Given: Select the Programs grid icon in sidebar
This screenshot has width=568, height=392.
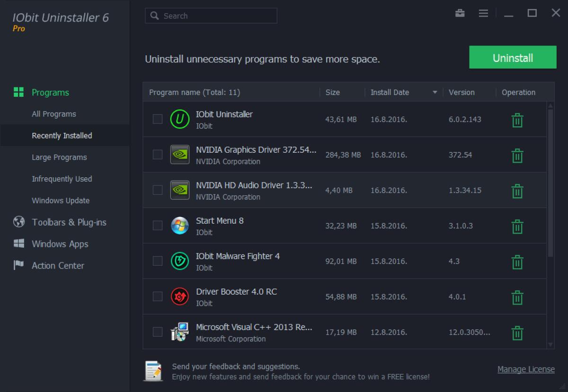Looking at the screenshot, I should click(18, 92).
